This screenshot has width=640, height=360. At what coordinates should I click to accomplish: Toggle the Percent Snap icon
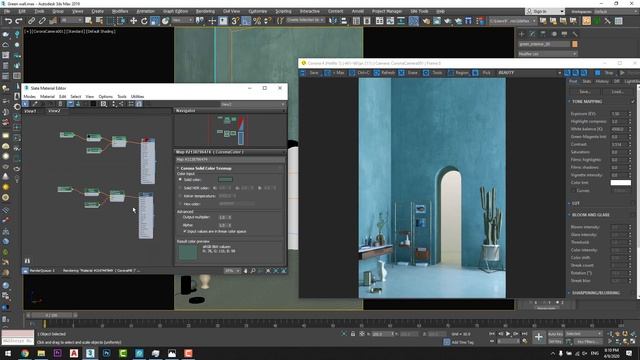(257, 20)
